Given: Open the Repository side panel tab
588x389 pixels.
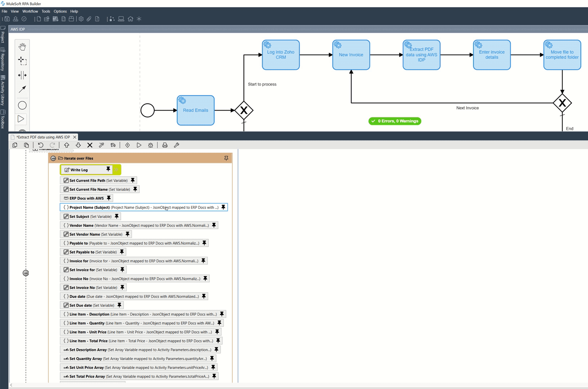Looking at the screenshot, I should click(3, 59).
